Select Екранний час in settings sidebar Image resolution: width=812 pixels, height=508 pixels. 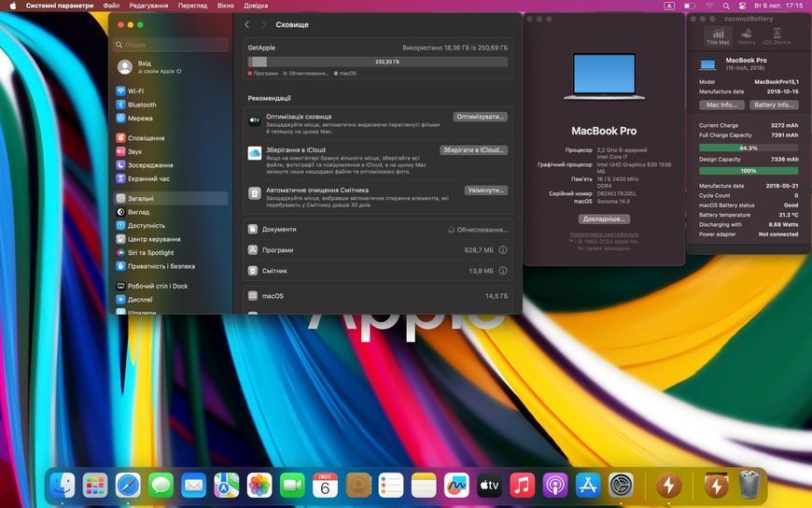pyautogui.click(x=171, y=178)
